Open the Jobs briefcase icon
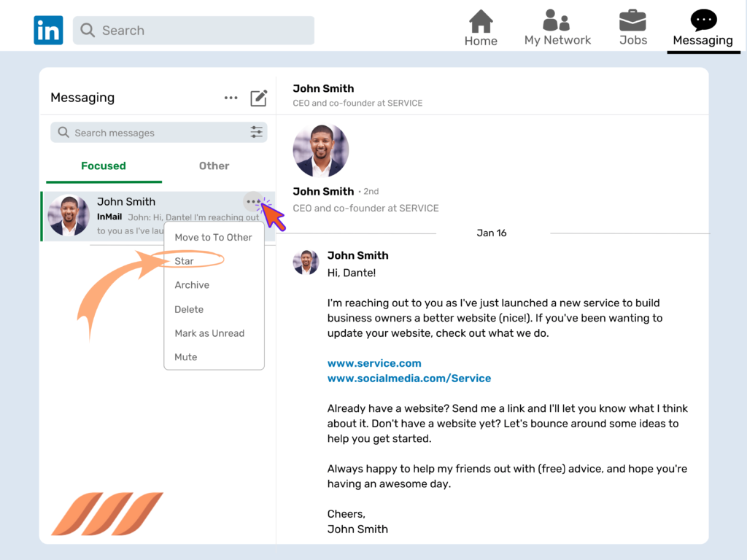This screenshot has height=560, width=747. click(x=632, y=21)
